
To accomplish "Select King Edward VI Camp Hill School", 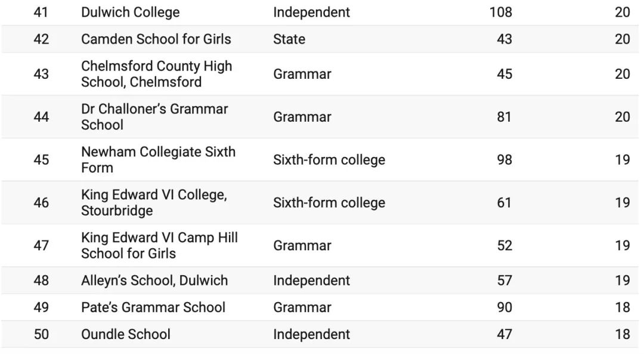I will pyautogui.click(x=159, y=245).
